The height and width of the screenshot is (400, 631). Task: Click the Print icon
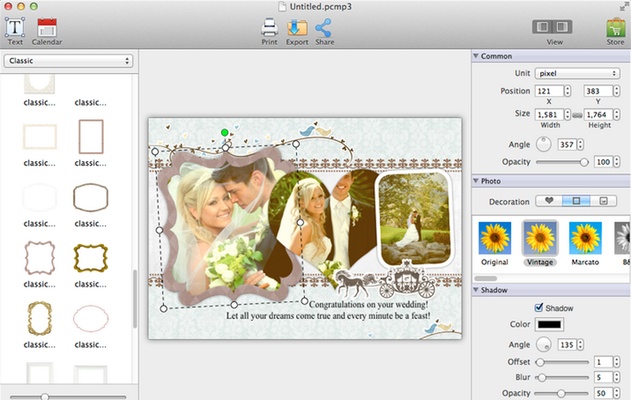click(x=269, y=31)
